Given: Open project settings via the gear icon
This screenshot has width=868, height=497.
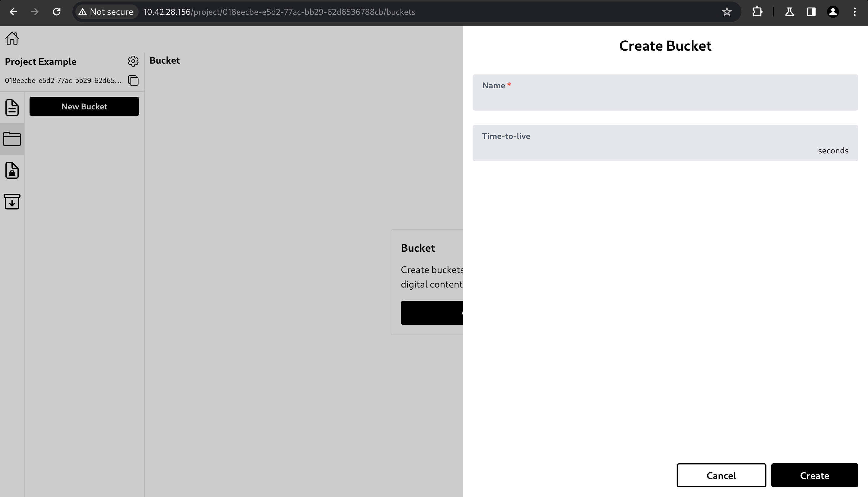Looking at the screenshot, I should click(x=133, y=61).
